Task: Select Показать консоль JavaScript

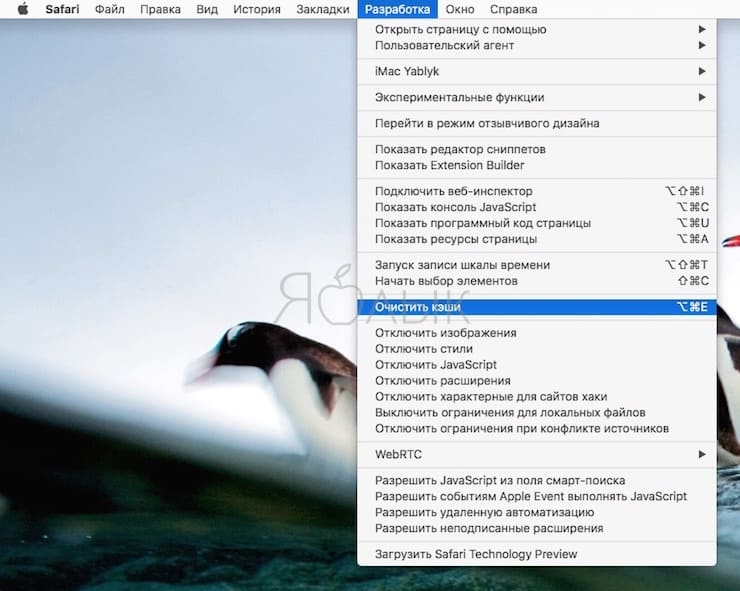Action: [x=537, y=207]
